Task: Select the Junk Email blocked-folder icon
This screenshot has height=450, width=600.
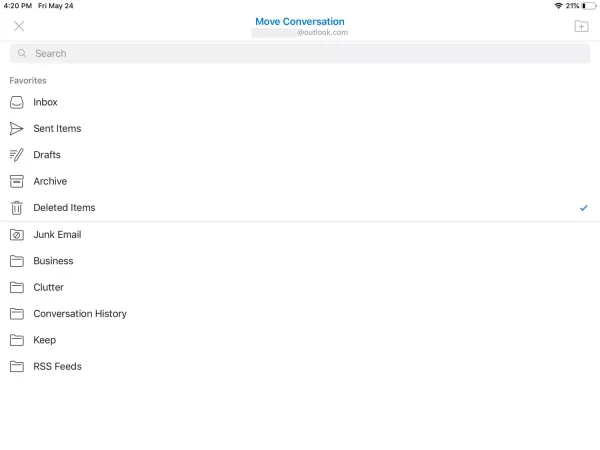Action: tap(16, 235)
